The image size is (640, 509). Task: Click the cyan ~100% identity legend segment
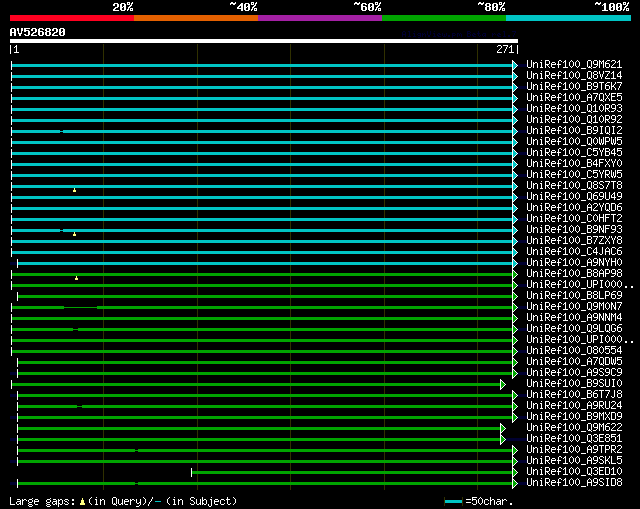(x=569, y=18)
